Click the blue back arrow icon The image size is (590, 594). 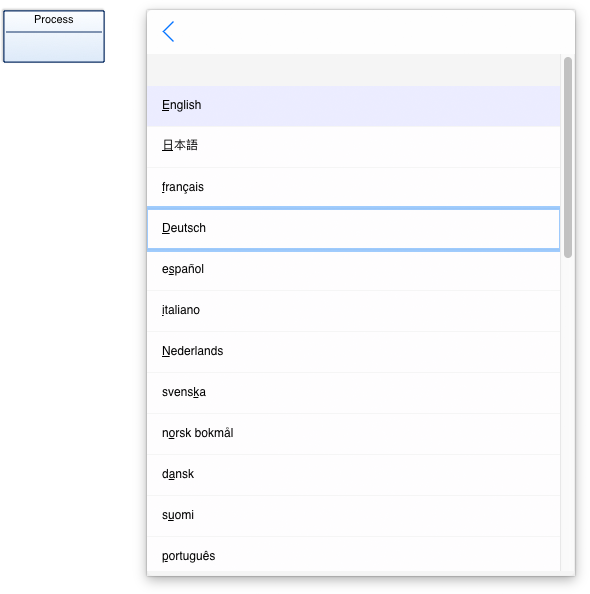pyautogui.click(x=168, y=31)
